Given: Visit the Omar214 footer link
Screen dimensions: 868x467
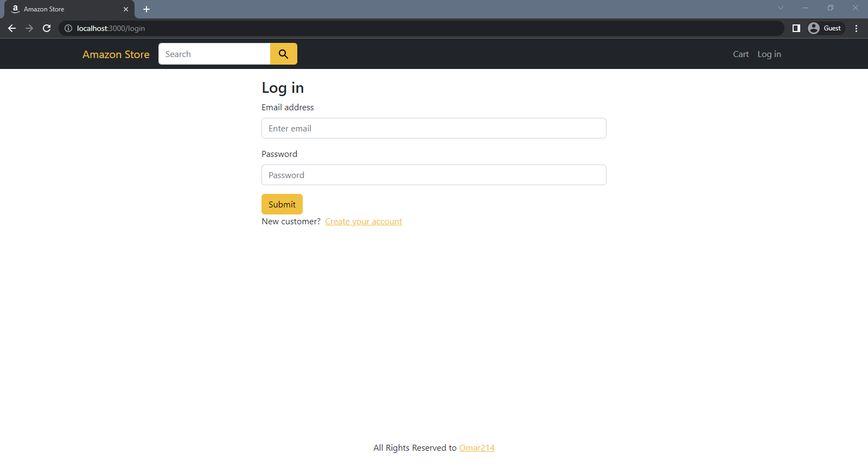Looking at the screenshot, I should pos(477,448).
